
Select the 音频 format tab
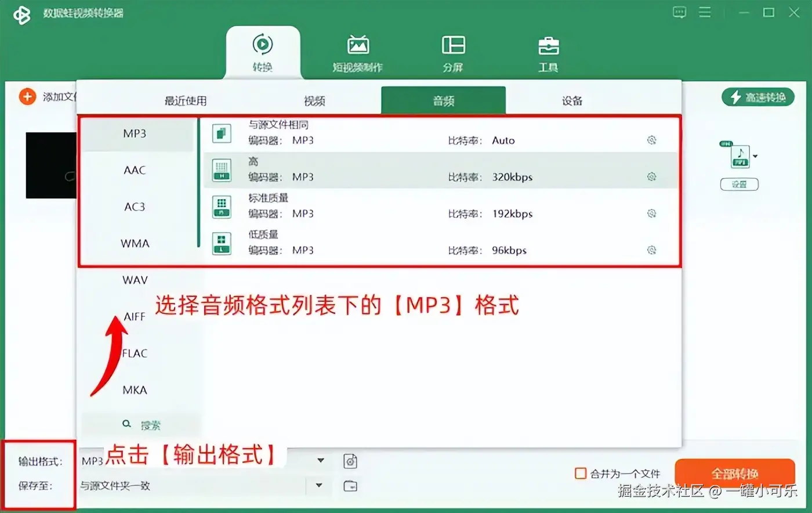coord(443,101)
